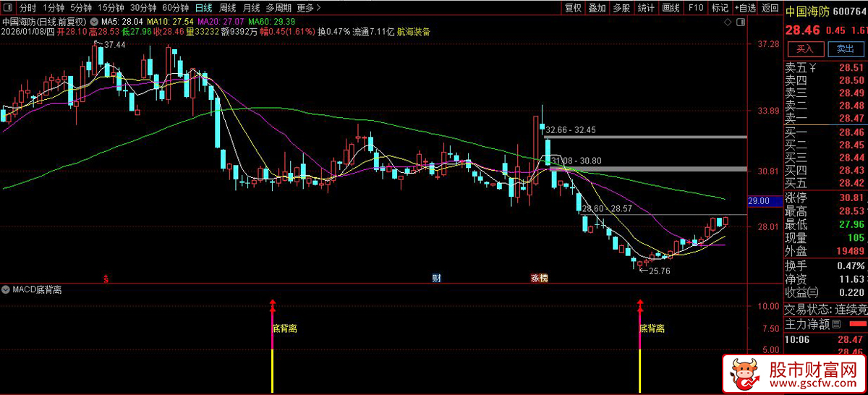Switch to 15分钟 period
Image resolution: width=868 pixels, height=395 pixels.
(111, 8)
